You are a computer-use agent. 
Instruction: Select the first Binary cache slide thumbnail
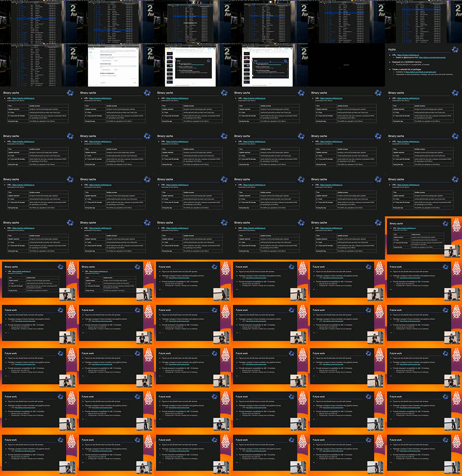coord(38,108)
